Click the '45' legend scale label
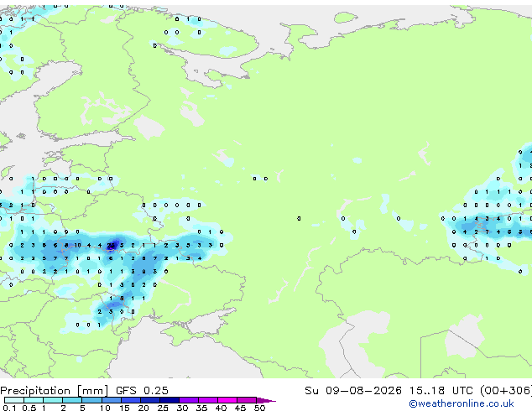The image size is (532, 411). 240,408
